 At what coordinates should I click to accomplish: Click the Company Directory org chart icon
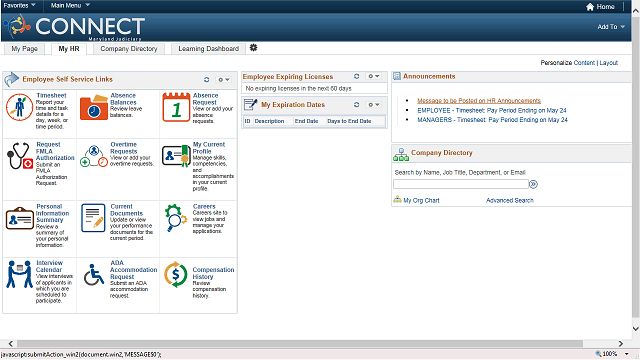pos(401,154)
